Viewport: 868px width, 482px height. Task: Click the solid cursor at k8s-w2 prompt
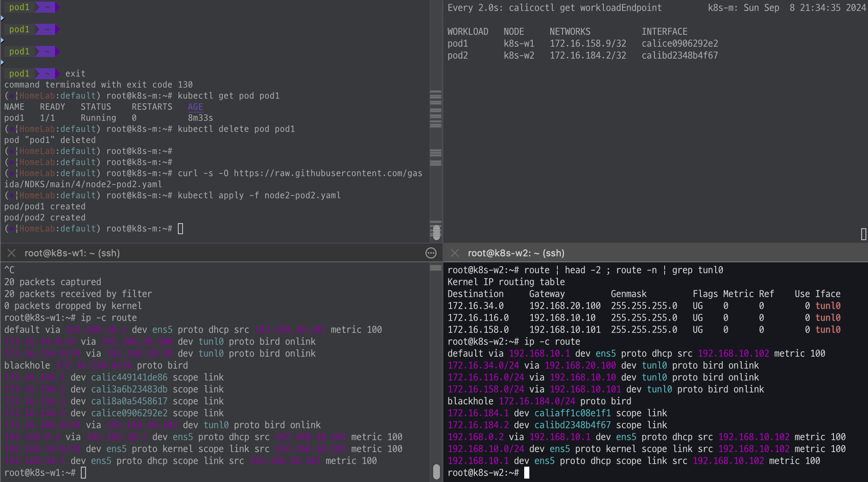point(527,473)
